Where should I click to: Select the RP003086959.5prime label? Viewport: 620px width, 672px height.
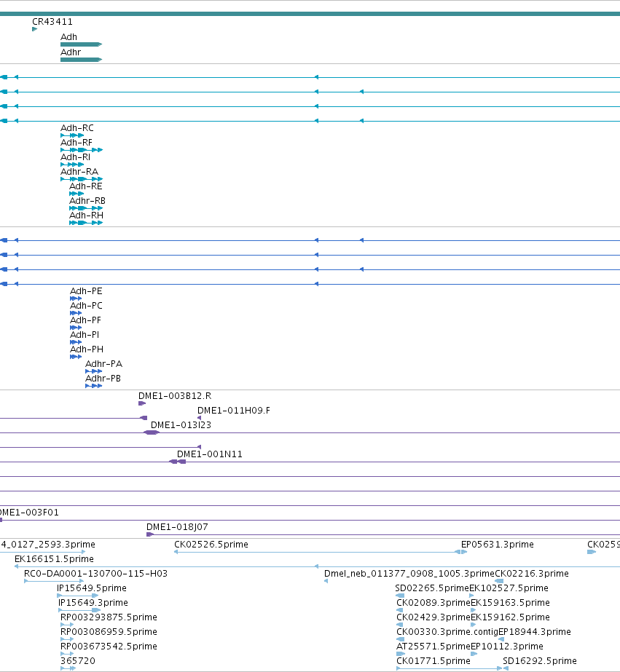click(109, 632)
